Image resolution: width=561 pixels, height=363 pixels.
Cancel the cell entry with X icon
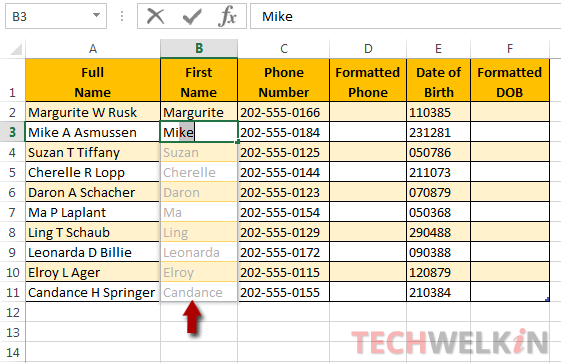(156, 16)
